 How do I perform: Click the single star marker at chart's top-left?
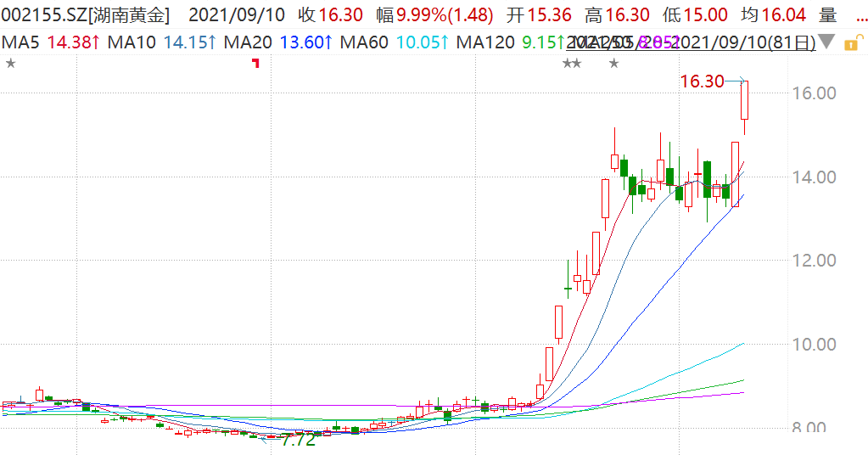pyautogui.click(x=10, y=64)
